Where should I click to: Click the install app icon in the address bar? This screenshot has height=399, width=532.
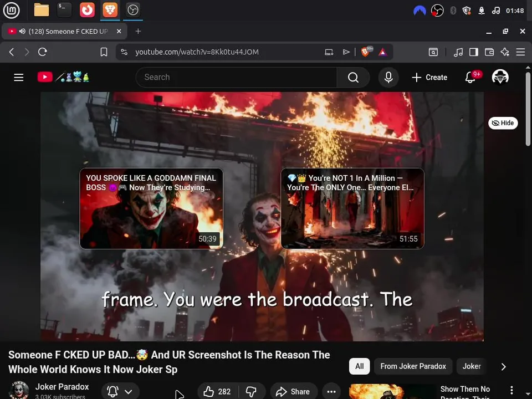coord(329,52)
